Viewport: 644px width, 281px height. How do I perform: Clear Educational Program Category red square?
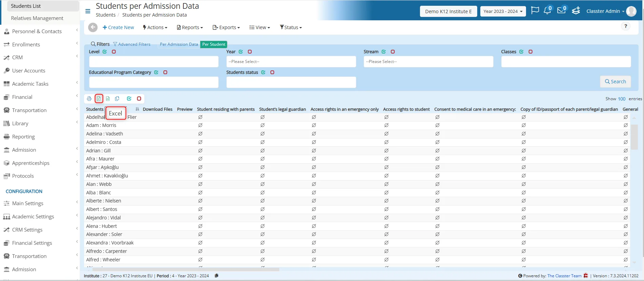click(x=165, y=72)
